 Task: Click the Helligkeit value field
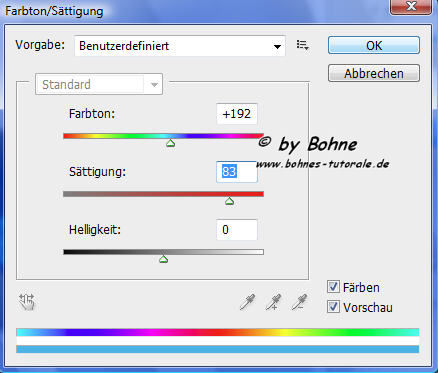coord(237,230)
